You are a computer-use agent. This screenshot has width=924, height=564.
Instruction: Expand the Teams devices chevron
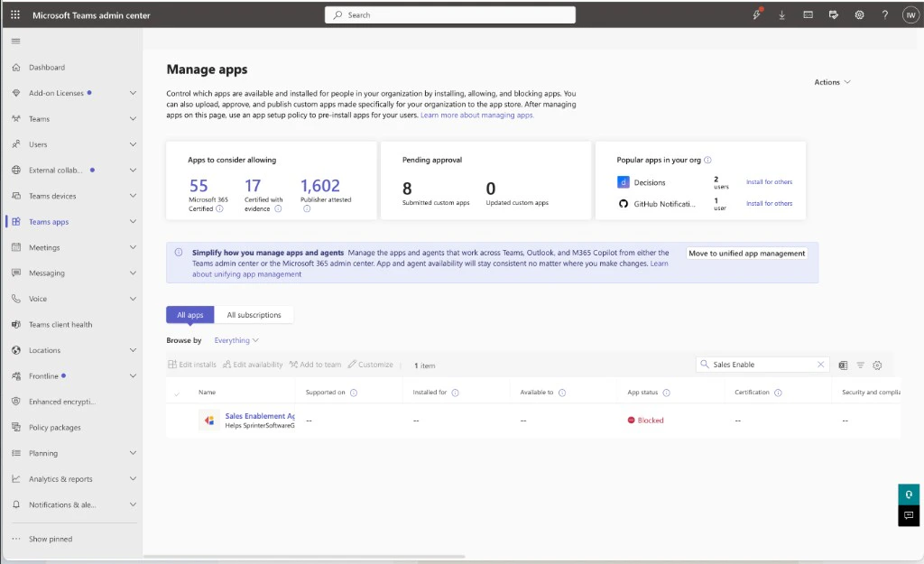click(x=133, y=196)
